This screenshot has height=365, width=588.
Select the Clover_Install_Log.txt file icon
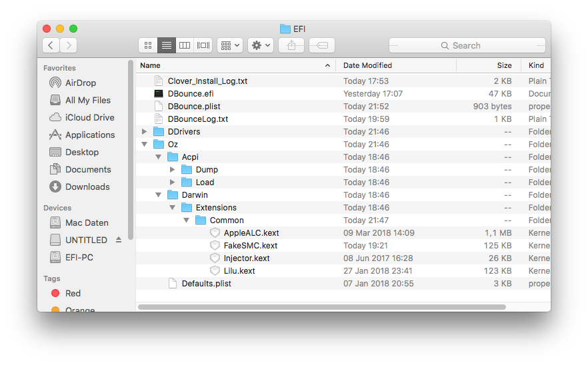point(159,81)
